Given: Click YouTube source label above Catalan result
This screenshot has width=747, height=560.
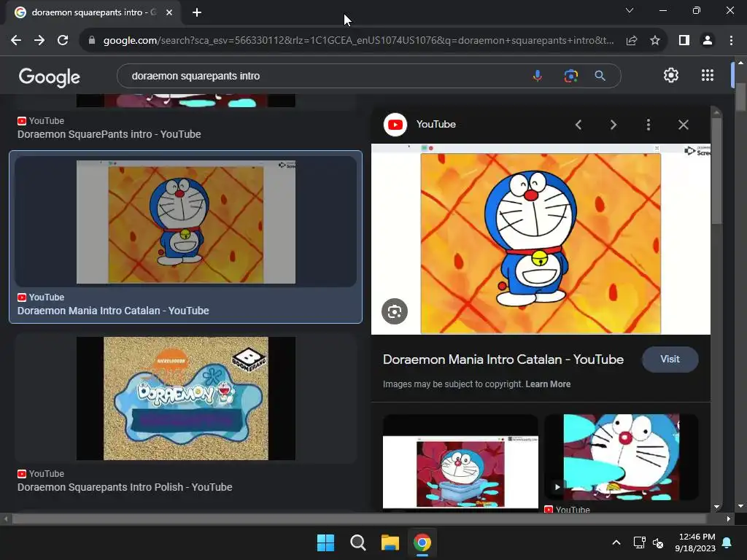Looking at the screenshot, I should (41, 297).
